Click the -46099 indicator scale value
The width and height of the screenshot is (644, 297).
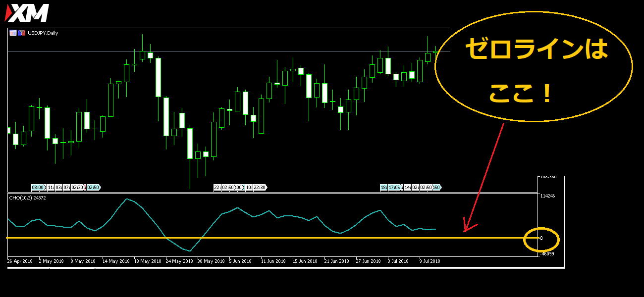pyautogui.click(x=547, y=254)
